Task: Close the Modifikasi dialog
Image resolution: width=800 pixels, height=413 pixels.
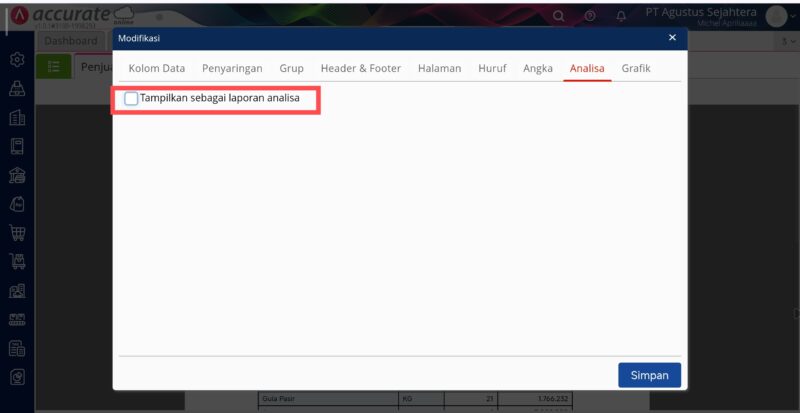Action: 672,38
